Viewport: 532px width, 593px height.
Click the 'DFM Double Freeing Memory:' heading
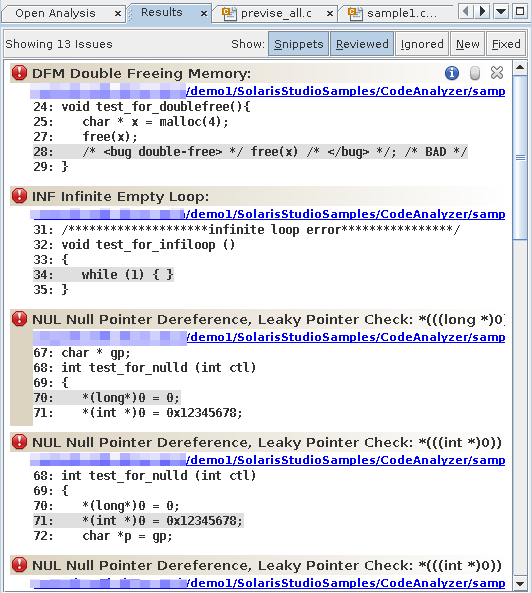pos(141,73)
